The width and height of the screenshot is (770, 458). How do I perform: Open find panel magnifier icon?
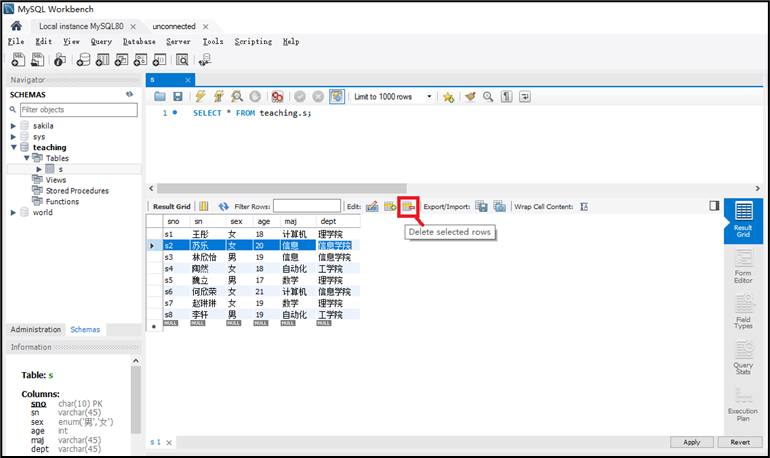(488, 97)
